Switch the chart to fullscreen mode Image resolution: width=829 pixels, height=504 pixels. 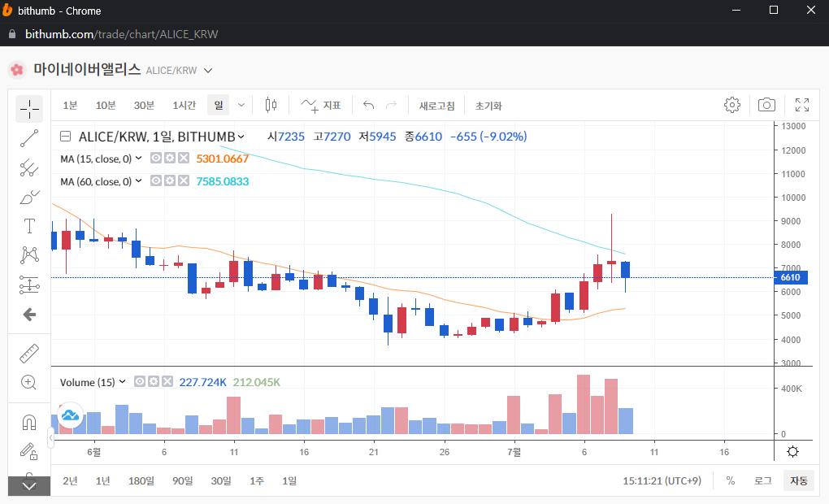pos(802,105)
